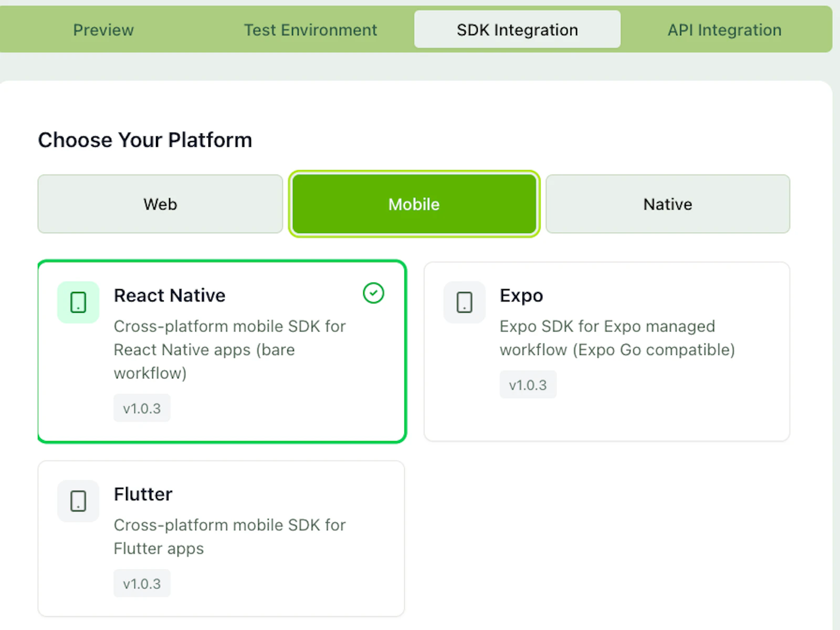
Task: Click the Expo phone icon
Action: 465,302
